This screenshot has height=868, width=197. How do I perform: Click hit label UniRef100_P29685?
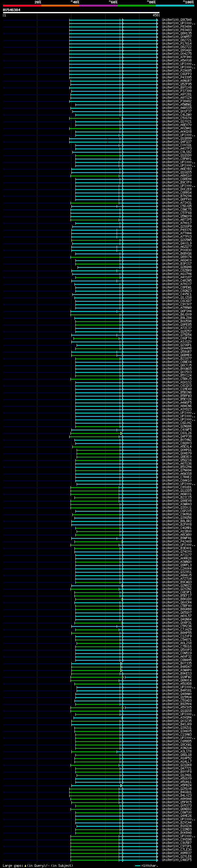coord(176,71)
